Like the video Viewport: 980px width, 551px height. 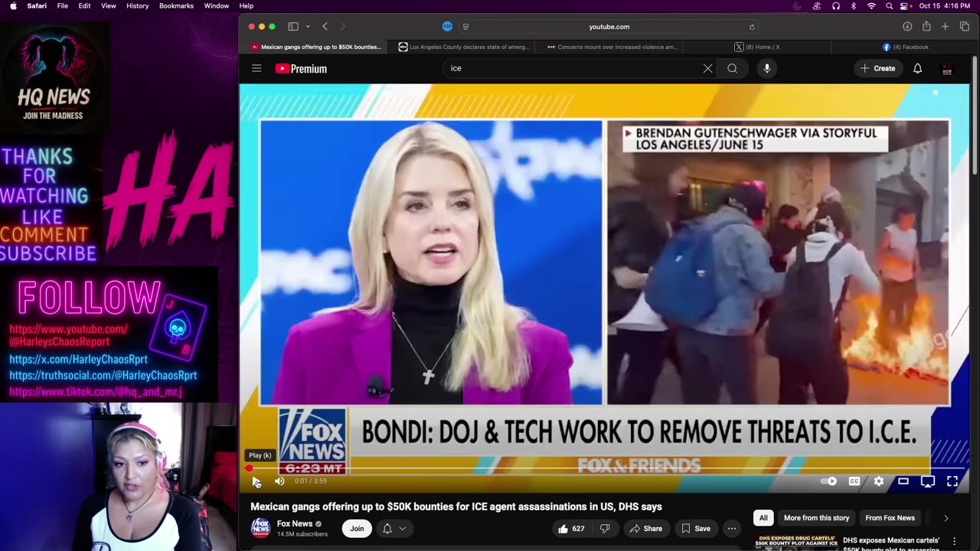(571, 528)
